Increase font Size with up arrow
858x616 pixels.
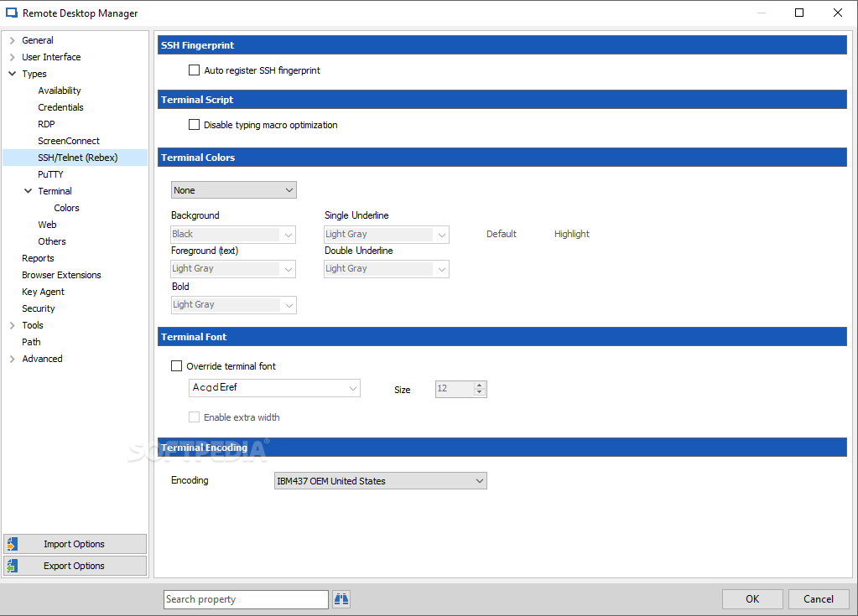coord(480,385)
